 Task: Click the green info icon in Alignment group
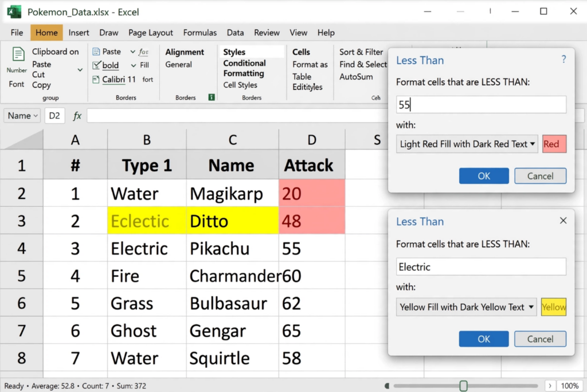(x=212, y=97)
